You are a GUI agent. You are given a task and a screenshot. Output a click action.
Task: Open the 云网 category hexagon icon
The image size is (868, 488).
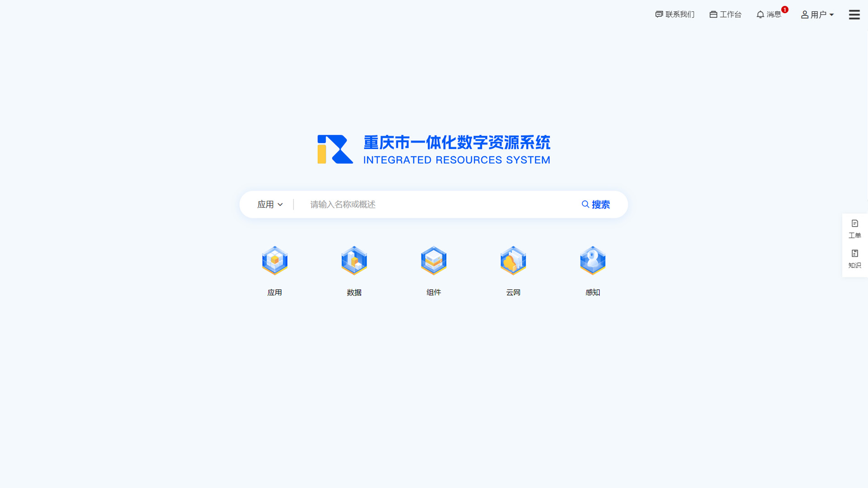click(513, 261)
